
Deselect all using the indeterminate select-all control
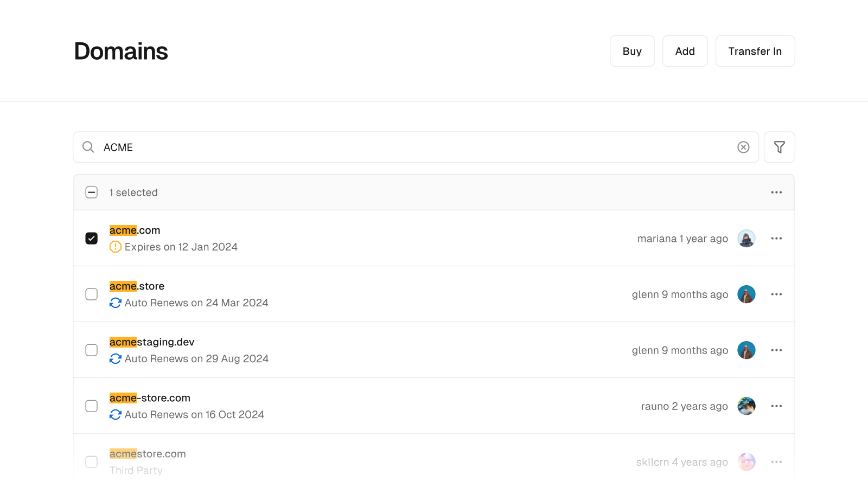(x=91, y=192)
